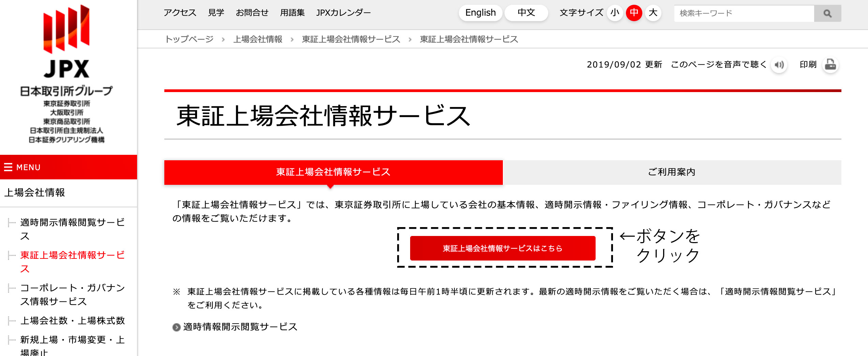The height and width of the screenshot is (356, 868).
Task: Open 上場会社数・上場株式数 in the sidebar
Action: point(73,321)
